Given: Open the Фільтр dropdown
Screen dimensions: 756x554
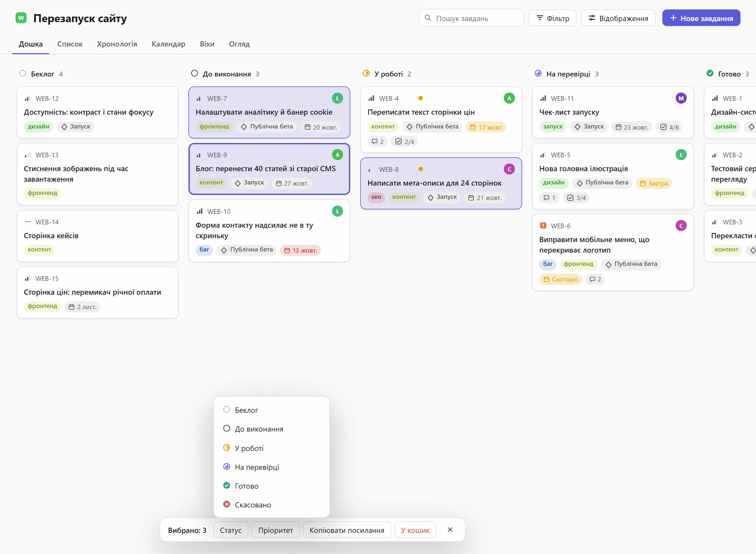Looking at the screenshot, I should (552, 18).
